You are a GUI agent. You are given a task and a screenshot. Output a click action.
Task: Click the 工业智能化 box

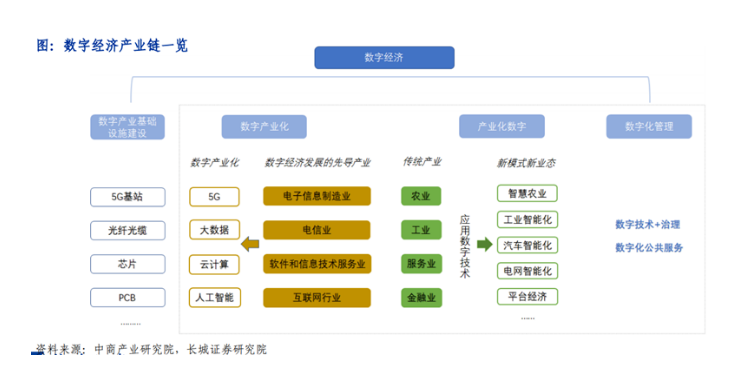pos(527,219)
